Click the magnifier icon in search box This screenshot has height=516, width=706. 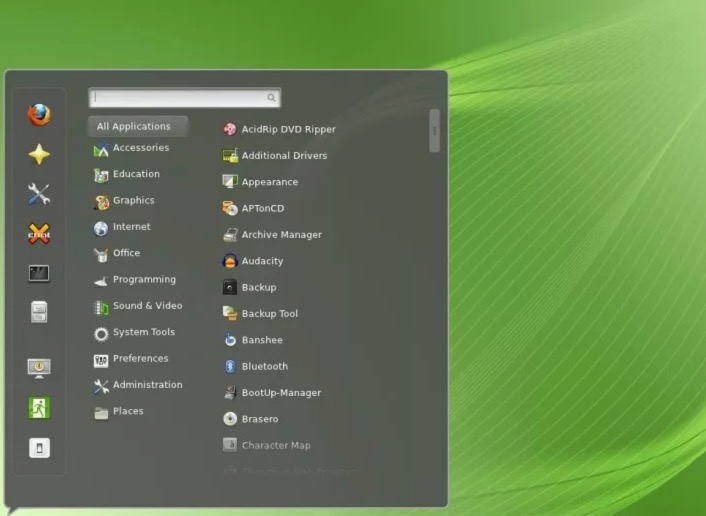click(272, 98)
